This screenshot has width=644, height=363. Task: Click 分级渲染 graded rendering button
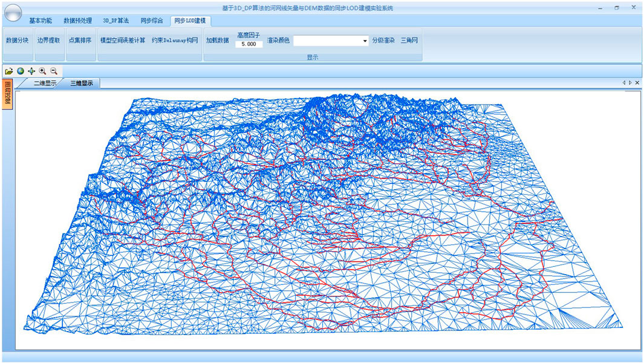[383, 41]
